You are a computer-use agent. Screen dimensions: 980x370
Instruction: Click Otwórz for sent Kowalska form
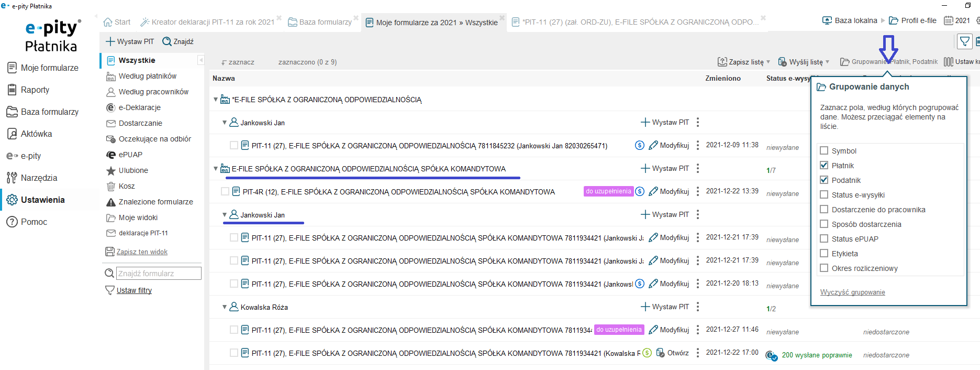point(673,353)
